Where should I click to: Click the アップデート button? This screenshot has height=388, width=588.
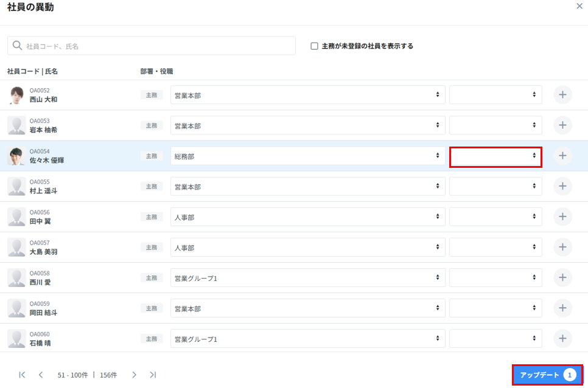[x=547, y=375]
